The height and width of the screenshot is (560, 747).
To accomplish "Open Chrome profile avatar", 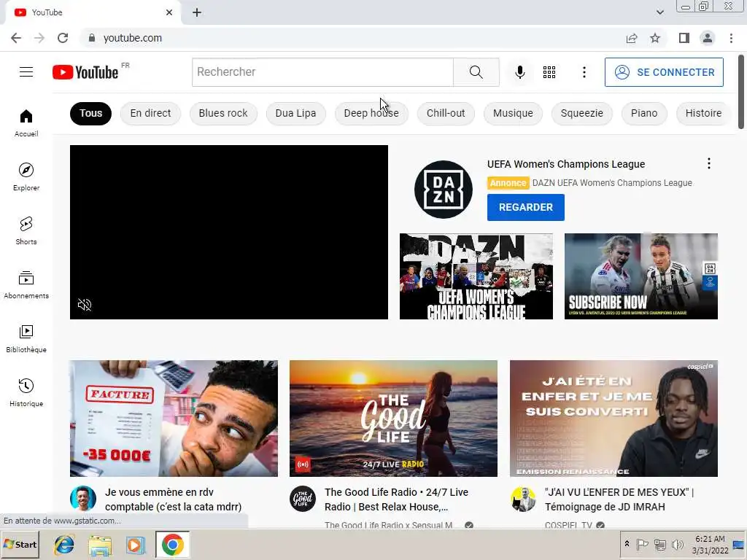I will pos(708,38).
